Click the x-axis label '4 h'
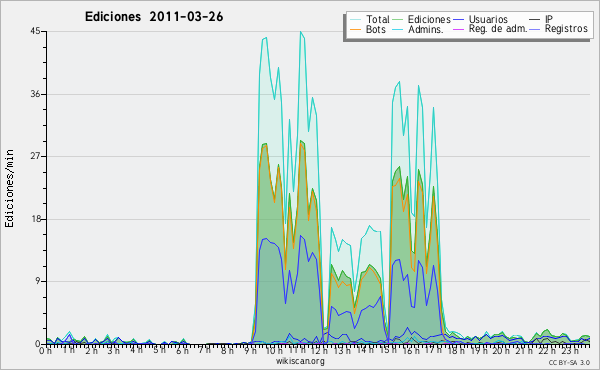 (136, 350)
